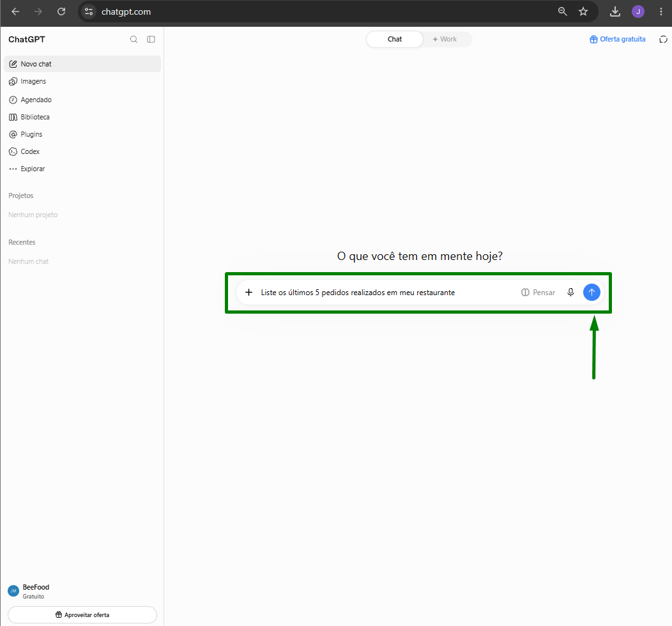672x626 pixels.
Task: Open the BeeFood account menu
Action: tap(82, 592)
